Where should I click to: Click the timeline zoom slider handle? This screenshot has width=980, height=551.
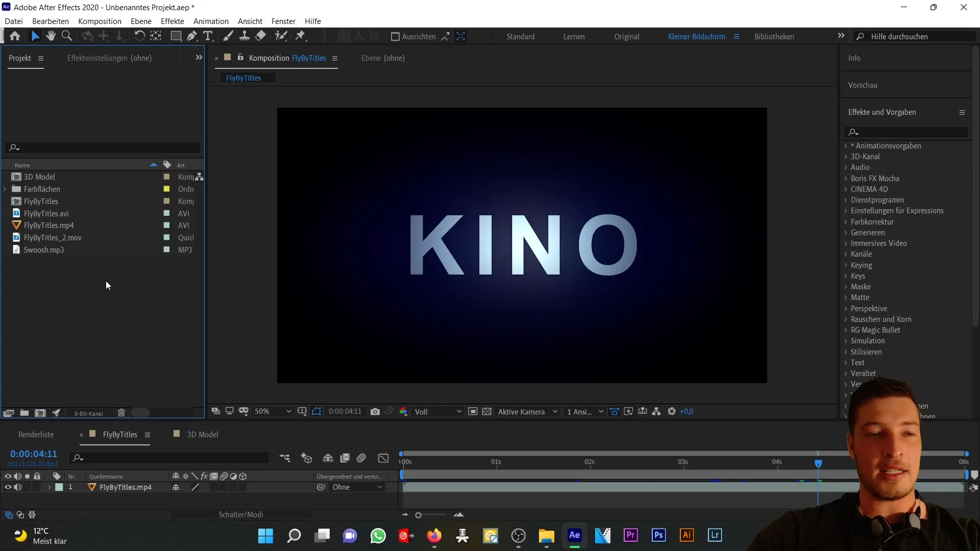coord(418,515)
